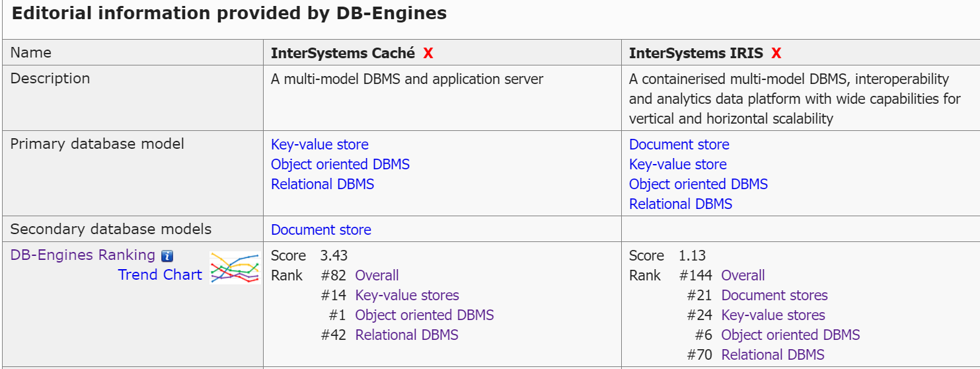Select the rank value #24

click(700, 315)
